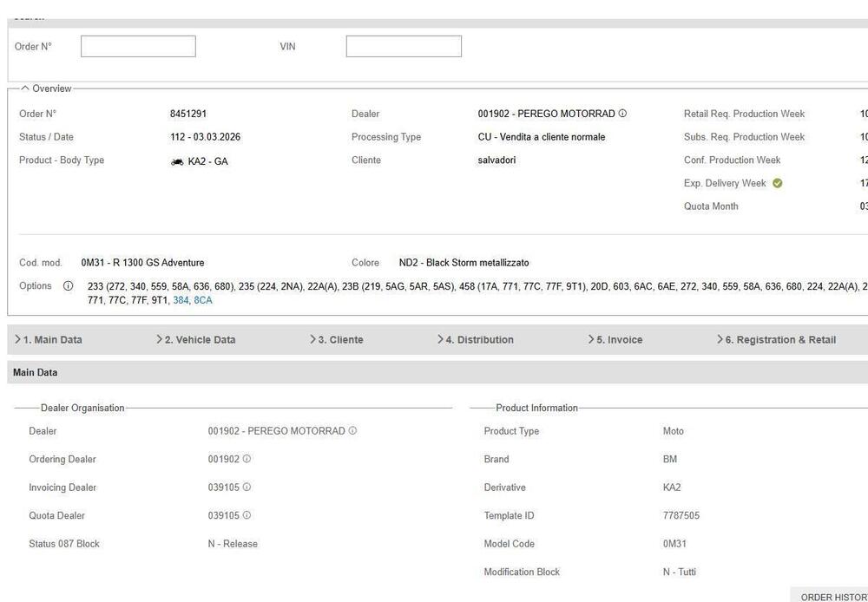Click info icon beside Ordering Dealer 001902

pos(247,459)
